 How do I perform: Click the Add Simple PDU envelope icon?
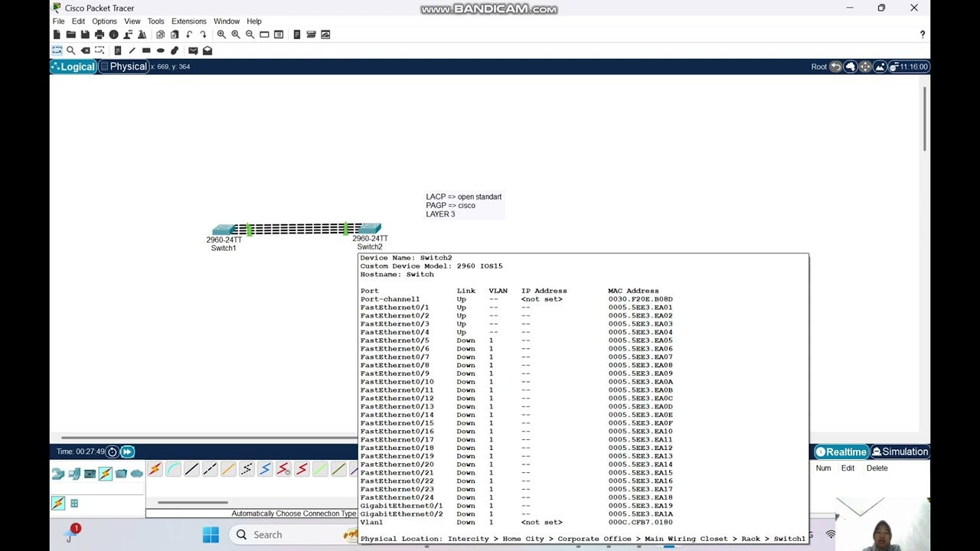(193, 51)
